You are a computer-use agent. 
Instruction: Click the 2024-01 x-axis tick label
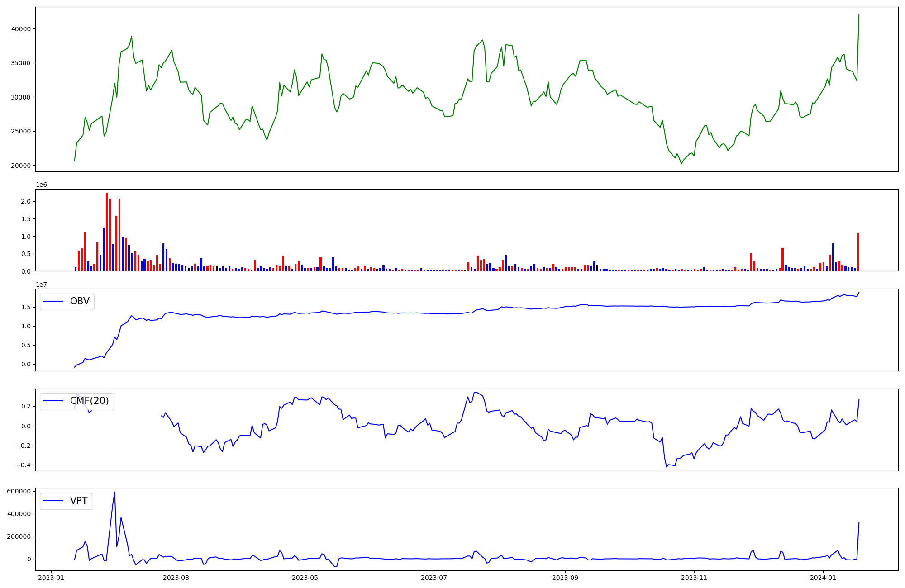pyautogui.click(x=823, y=578)
